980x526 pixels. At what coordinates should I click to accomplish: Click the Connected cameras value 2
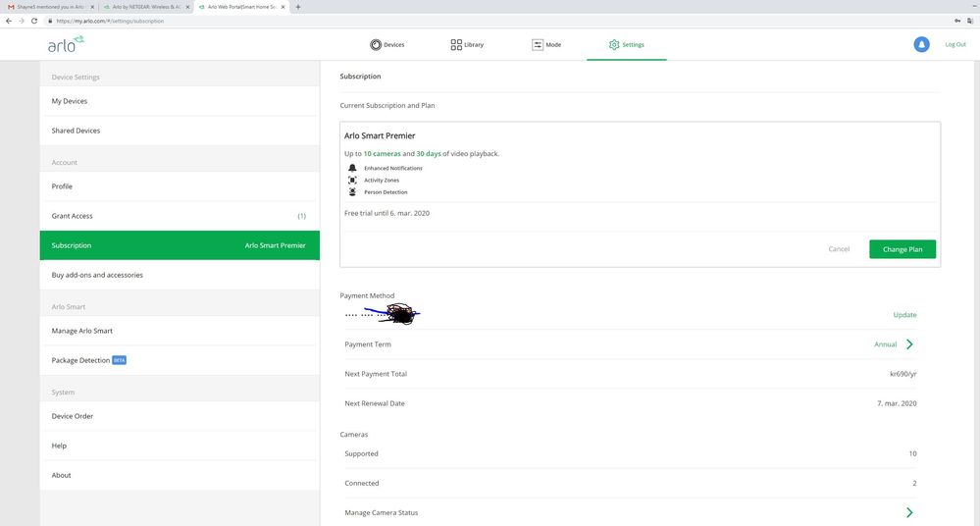914,484
